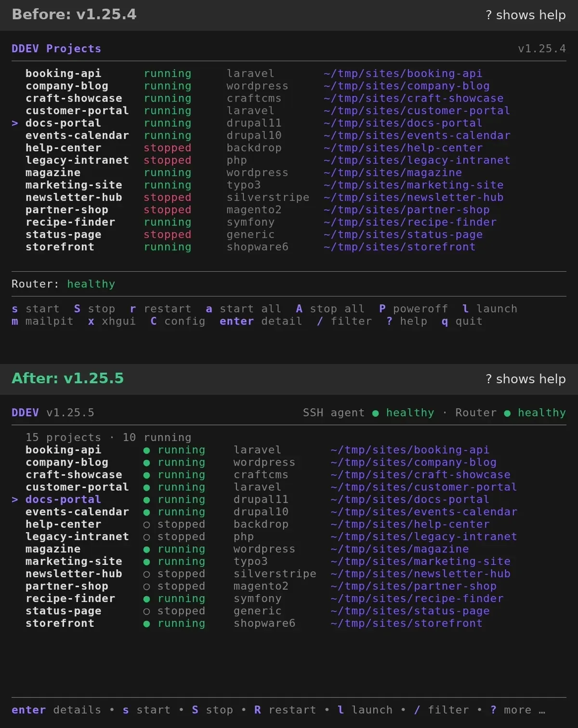Click 'C config' shortcut hint
Viewport: 578px width, 728px height.
(x=178, y=321)
